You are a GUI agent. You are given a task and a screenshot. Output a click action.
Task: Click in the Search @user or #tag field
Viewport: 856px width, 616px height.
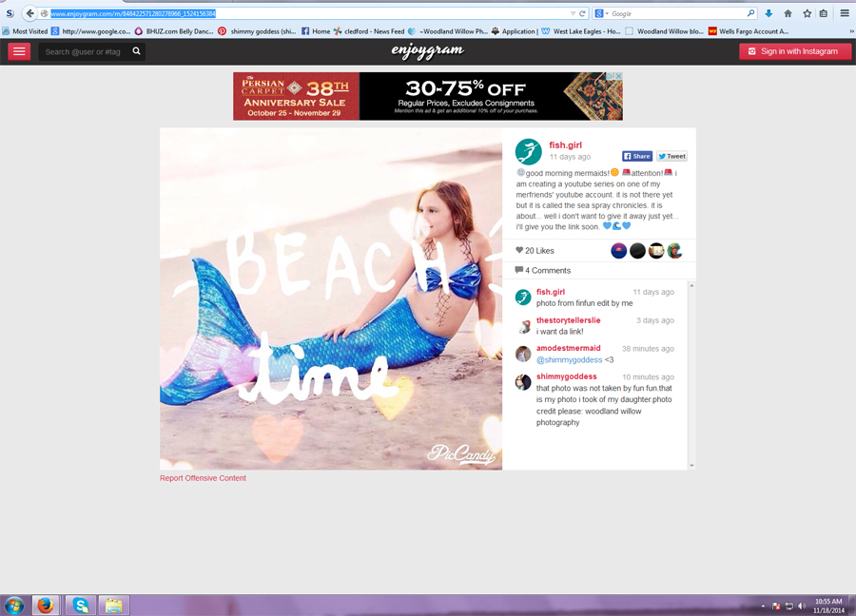tap(84, 51)
